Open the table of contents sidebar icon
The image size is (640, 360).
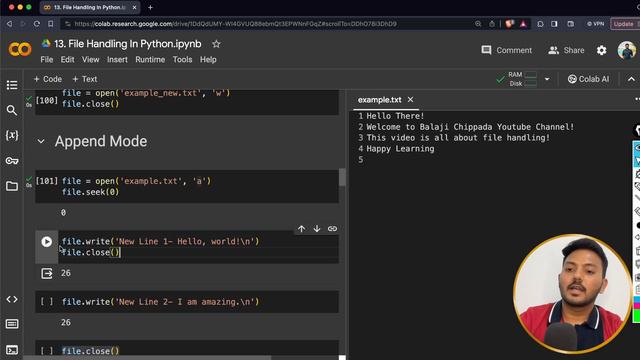pos(12,85)
